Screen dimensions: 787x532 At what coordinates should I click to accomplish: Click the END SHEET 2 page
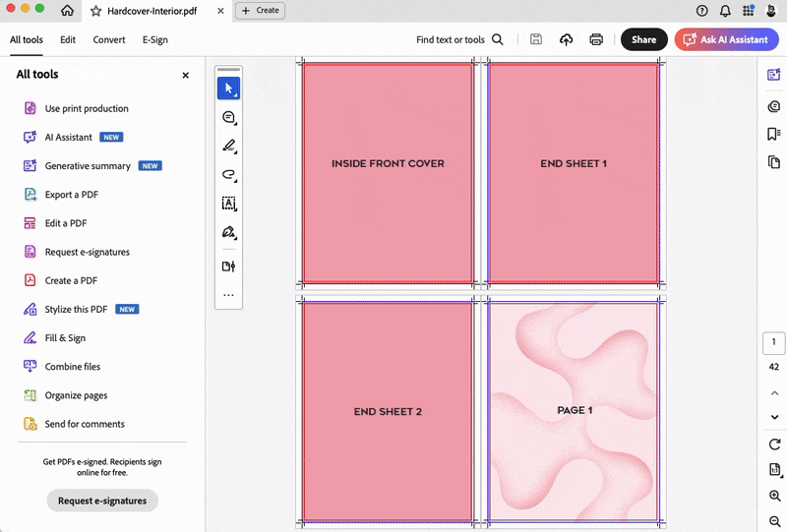click(388, 412)
